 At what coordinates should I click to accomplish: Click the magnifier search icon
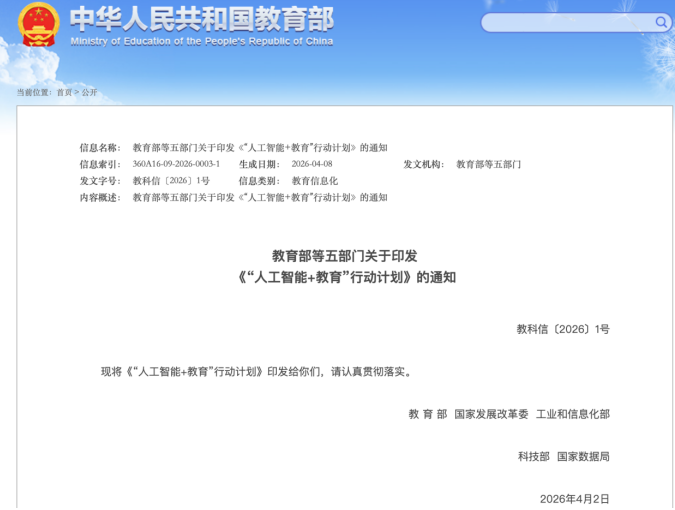[x=661, y=22]
